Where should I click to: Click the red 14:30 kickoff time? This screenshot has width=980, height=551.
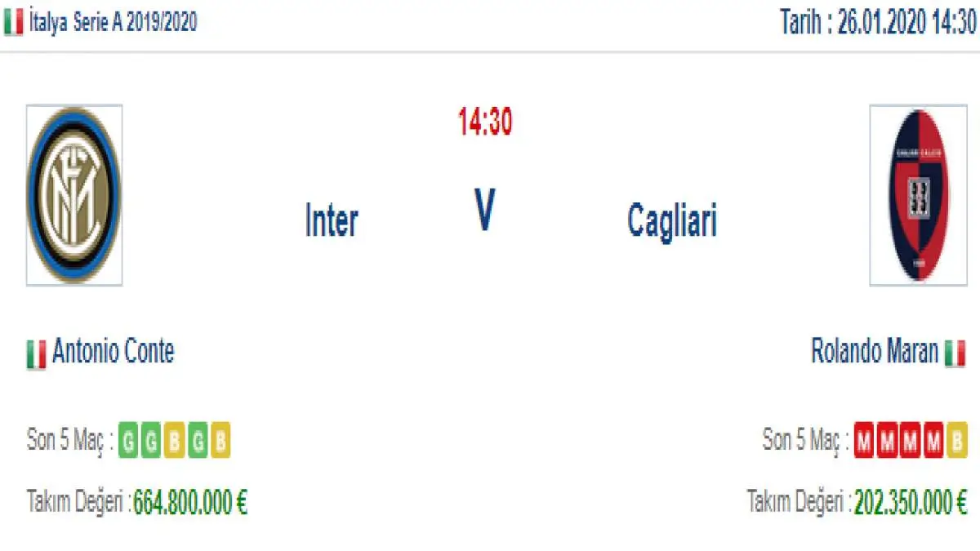(485, 122)
